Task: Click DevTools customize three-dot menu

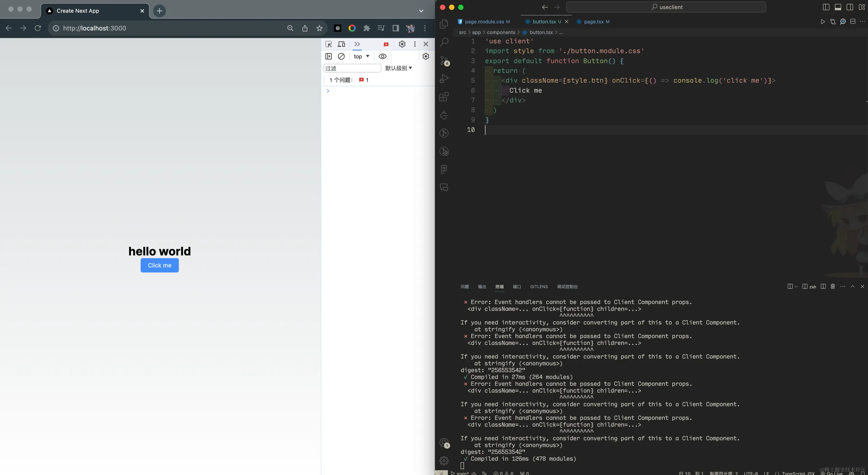Action: [415, 44]
